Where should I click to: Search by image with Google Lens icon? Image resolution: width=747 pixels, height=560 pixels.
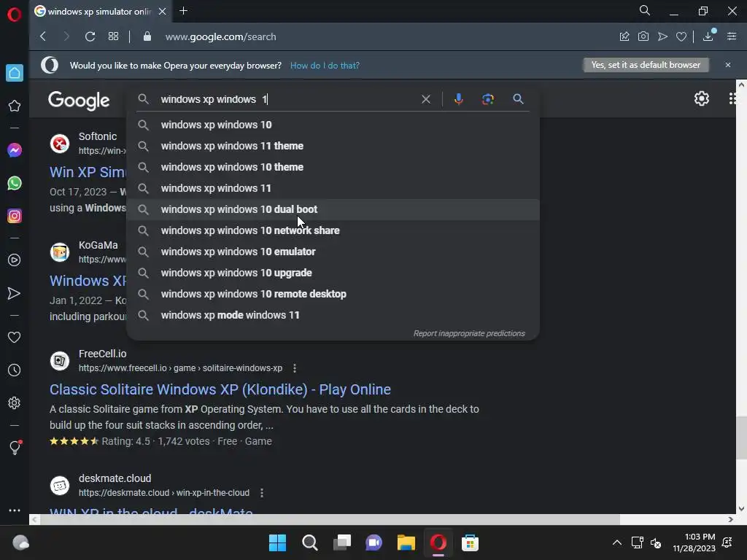(x=488, y=99)
